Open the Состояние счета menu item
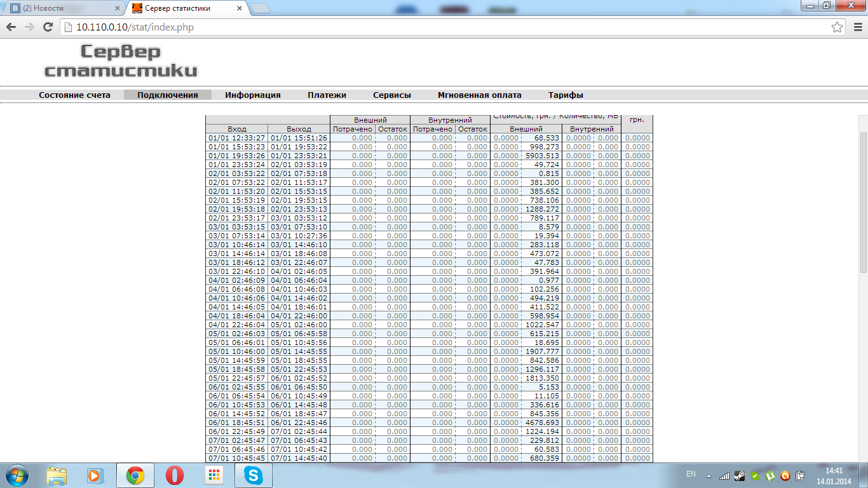The image size is (868, 488). [x=74, y=95]
